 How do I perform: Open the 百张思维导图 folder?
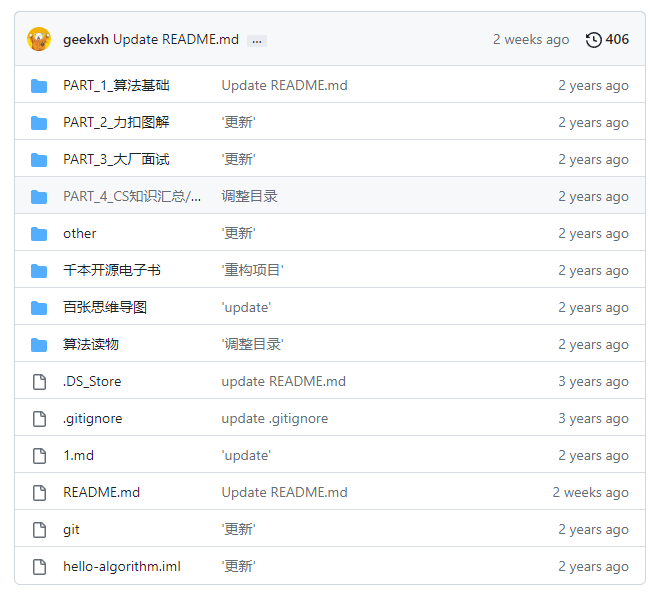[105, 308]
